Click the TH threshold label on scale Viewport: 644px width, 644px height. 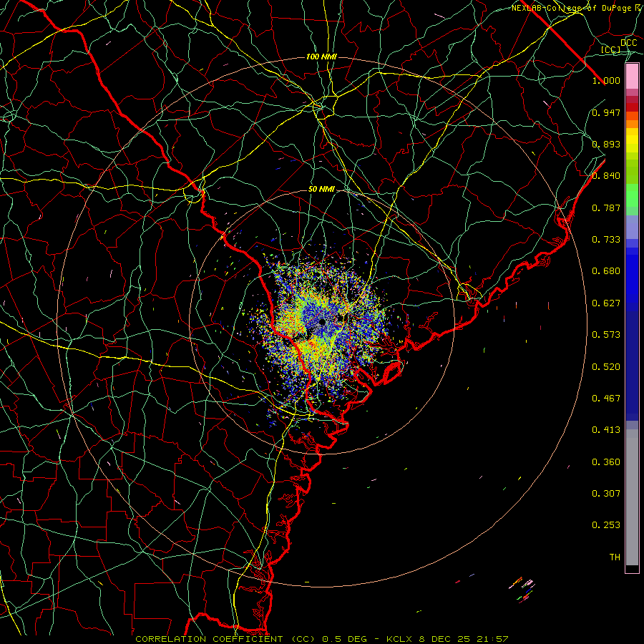(x=615, y=557)
